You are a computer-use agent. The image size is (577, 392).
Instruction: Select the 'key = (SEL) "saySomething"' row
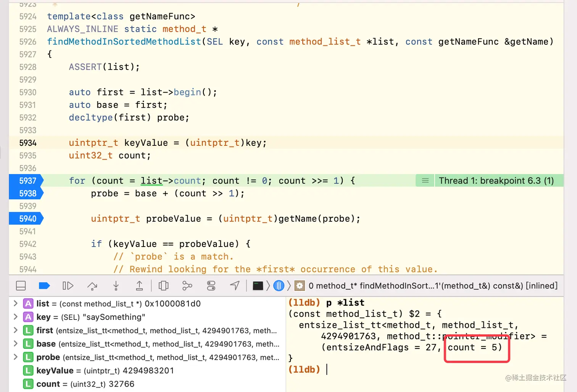coord(147,317)
